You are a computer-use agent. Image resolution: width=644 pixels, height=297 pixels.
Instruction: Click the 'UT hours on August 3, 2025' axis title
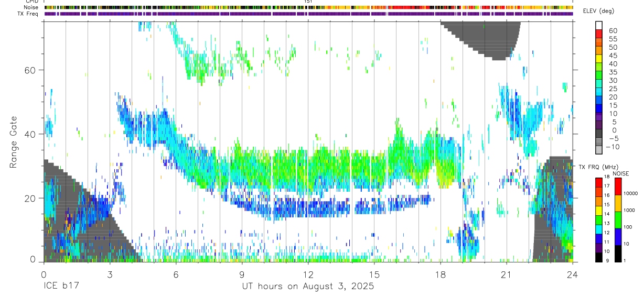click(308, 286)
